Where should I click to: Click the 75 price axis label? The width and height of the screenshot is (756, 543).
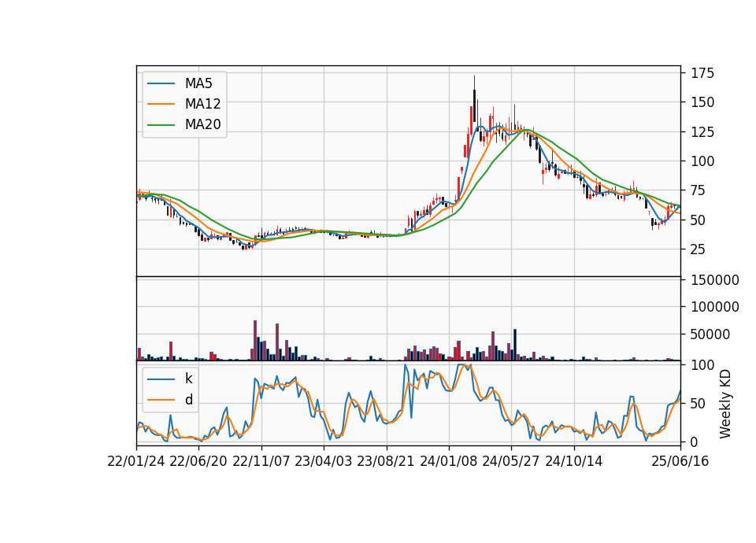pos(699,190)
